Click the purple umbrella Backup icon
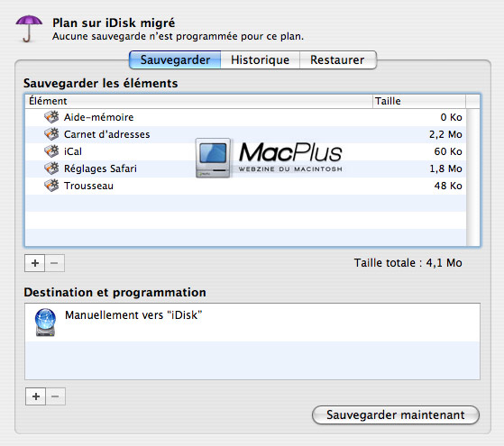Screen dimensions: 504x446 tap(29, 29)
